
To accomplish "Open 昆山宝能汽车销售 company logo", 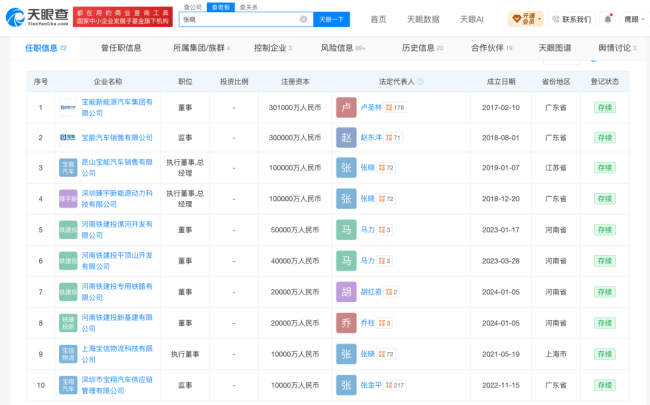I will click(x=68, y=167).
